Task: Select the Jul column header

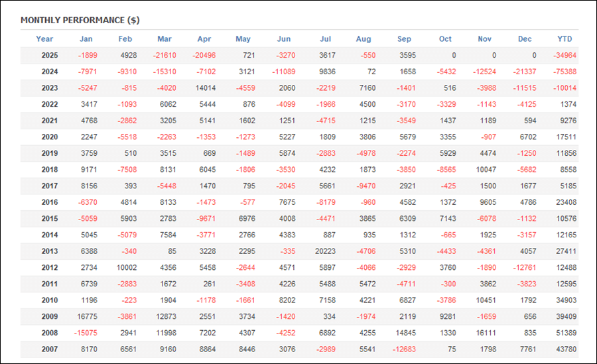Action: pyautogui.click(x=325, y=39)
